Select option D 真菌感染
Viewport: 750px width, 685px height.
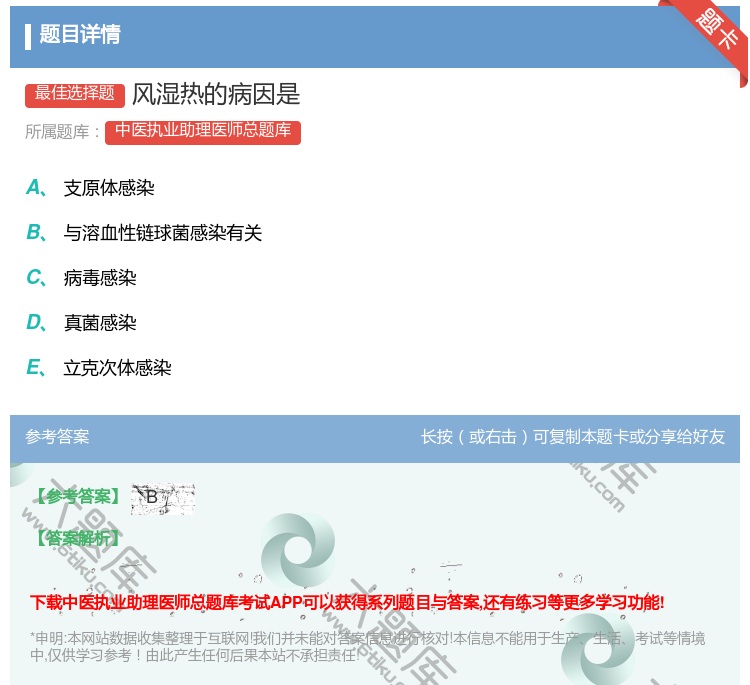81,323
